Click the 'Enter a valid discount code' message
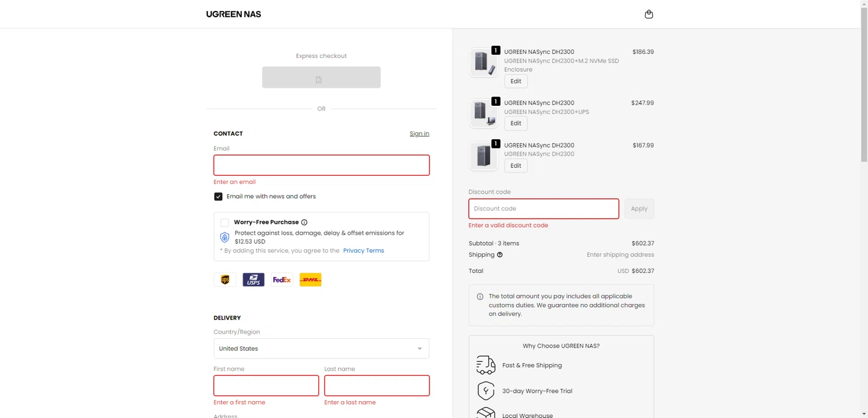868x418 pixels. pos(508,225)
